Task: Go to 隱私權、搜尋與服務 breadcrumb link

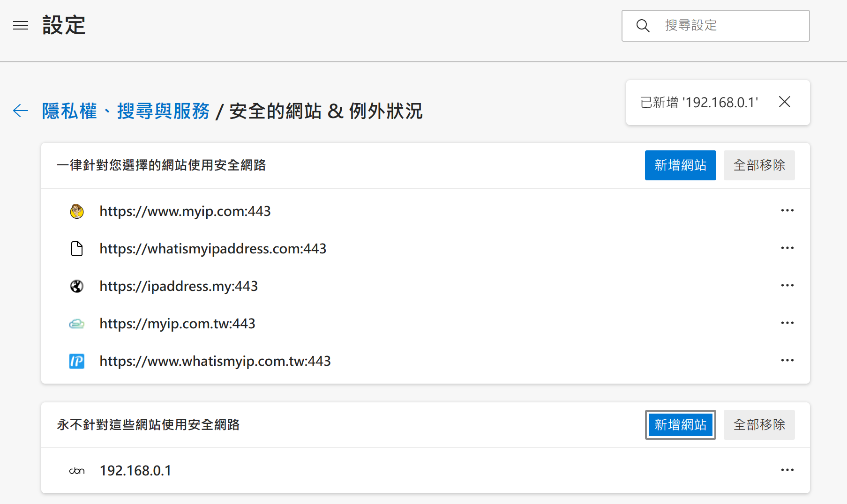Action: click(126, 111)
